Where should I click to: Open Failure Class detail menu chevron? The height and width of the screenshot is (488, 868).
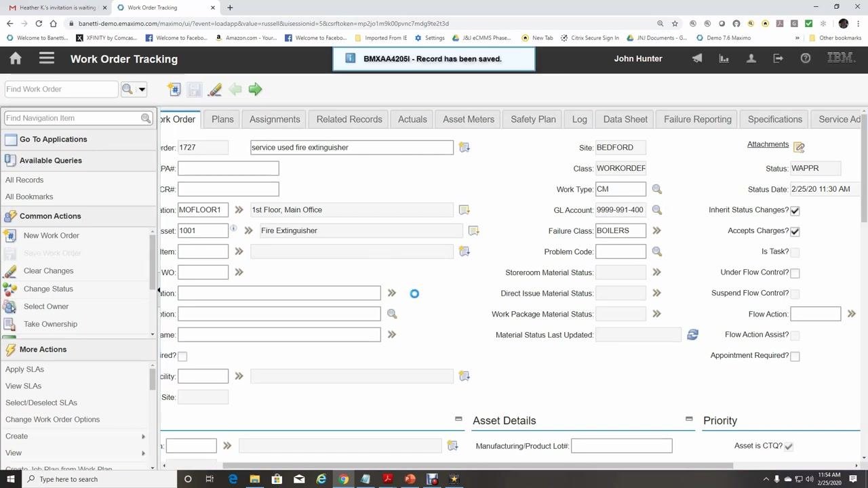(656, 230)
